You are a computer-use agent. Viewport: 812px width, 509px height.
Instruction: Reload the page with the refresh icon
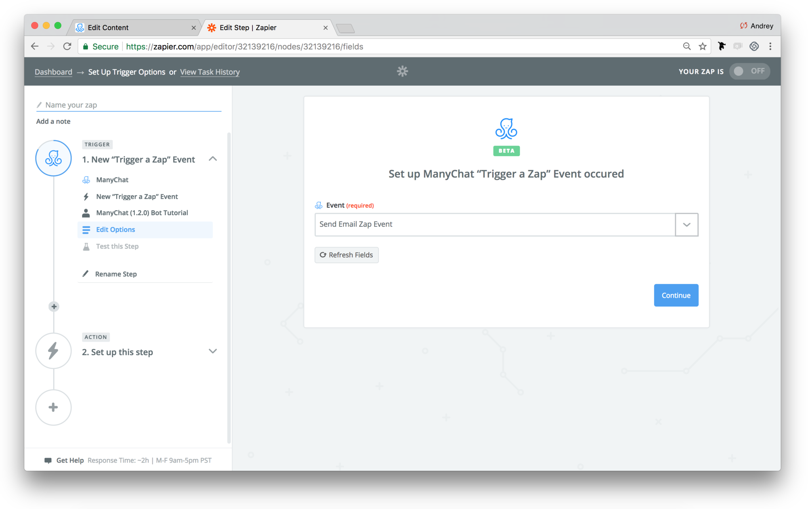(x=67, y=46)
